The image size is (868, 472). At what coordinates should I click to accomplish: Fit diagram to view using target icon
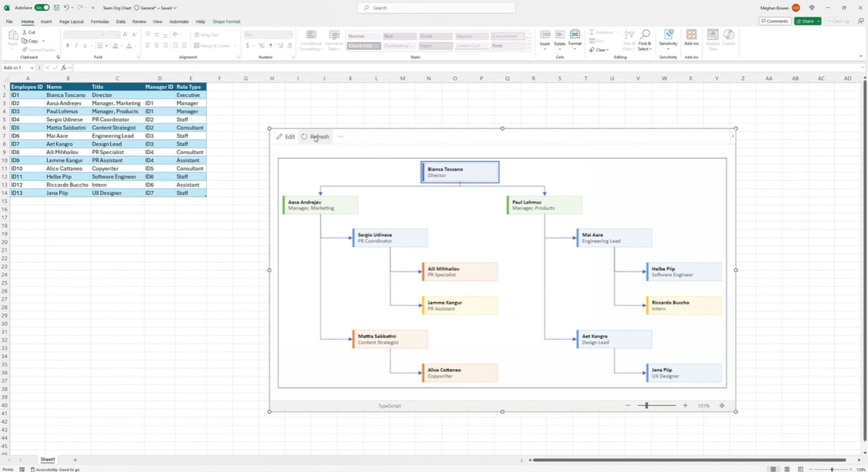pyautogui.click(x=722, y=406)
